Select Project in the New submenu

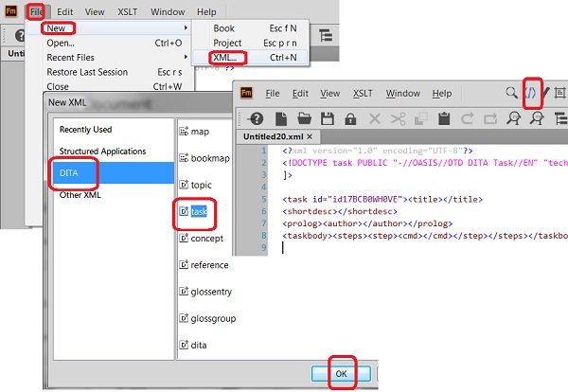point(227,43)
